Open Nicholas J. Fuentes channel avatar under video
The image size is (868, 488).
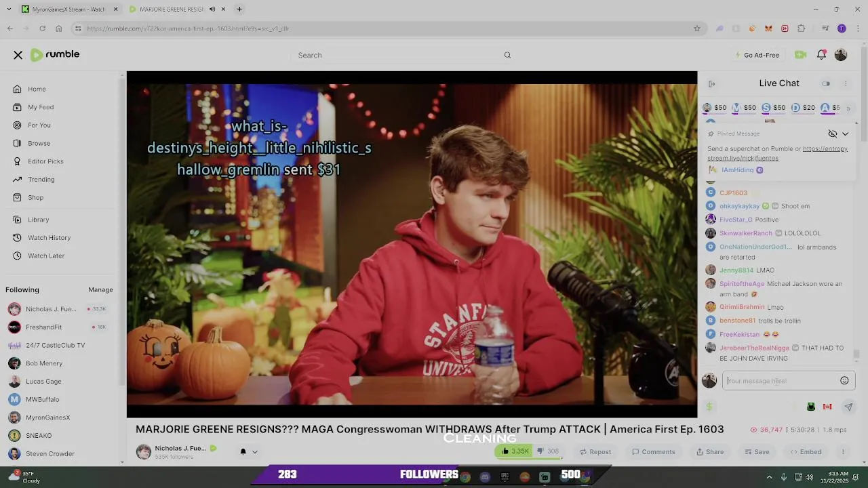pos(144,452)
